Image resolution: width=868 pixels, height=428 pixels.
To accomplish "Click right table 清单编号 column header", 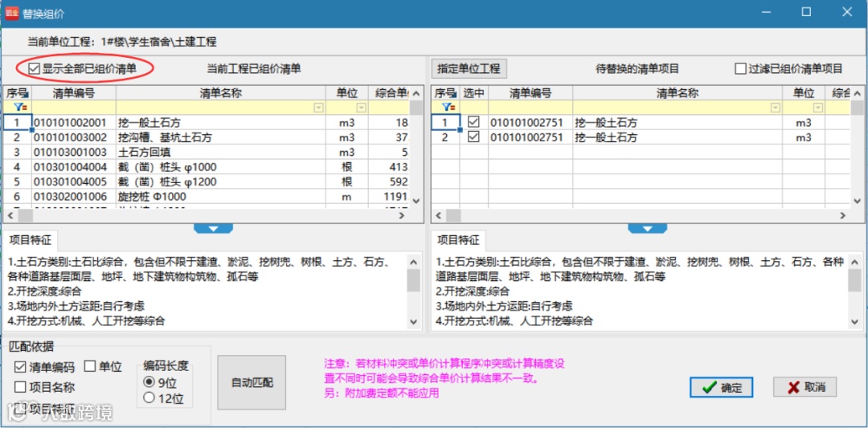I will (530, 92).
